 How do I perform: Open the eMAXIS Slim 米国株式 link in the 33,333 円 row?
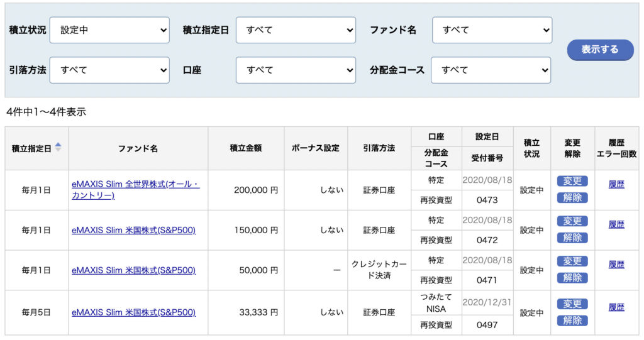click(x=133, y=312)
